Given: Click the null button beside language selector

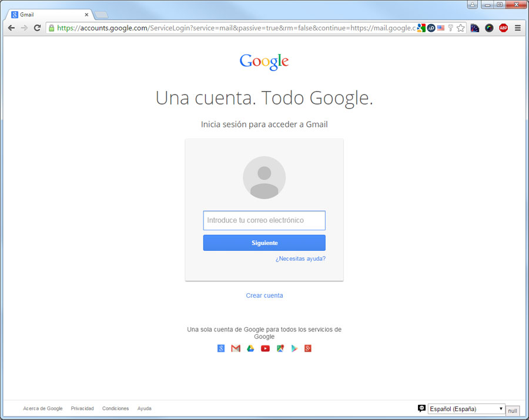Looking at the screenshot, I should point(513,411).
